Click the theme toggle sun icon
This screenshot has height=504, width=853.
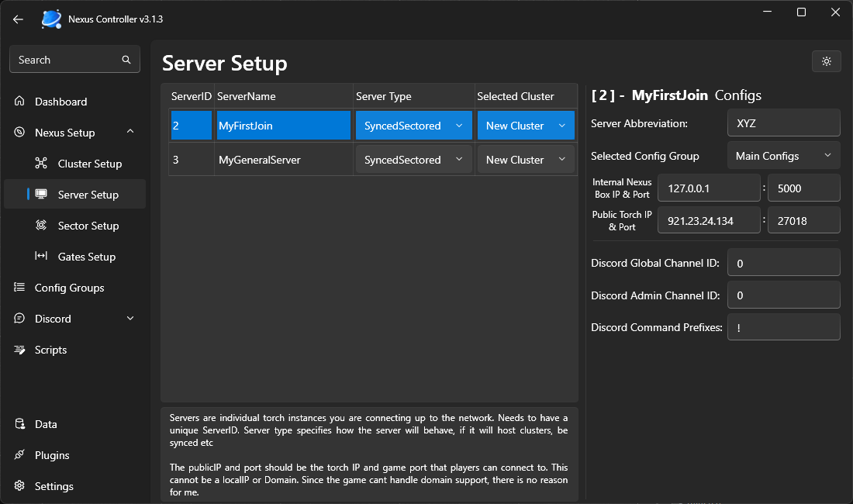[826, 61]
